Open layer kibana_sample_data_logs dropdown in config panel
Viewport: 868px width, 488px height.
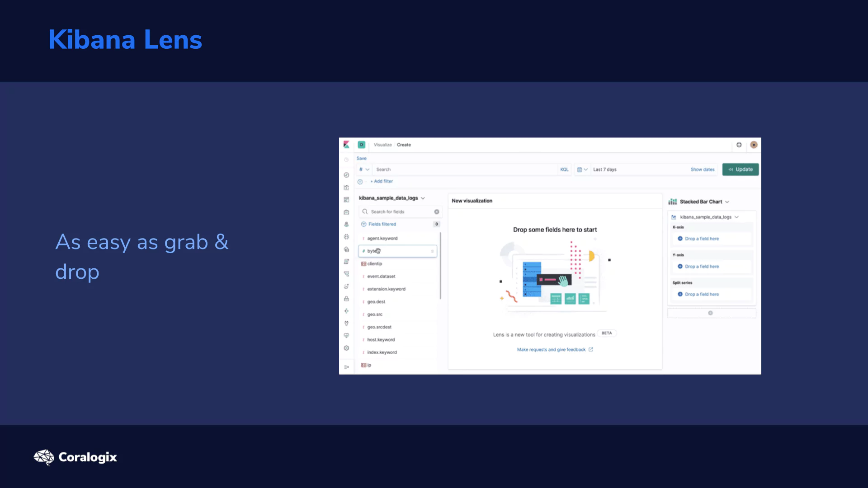tap(709, 217)
